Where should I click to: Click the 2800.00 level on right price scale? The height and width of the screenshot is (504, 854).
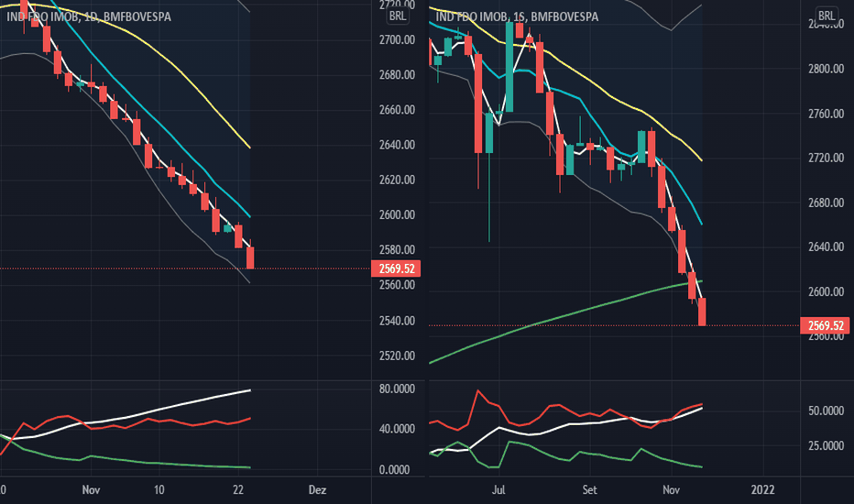coord(824,70)
